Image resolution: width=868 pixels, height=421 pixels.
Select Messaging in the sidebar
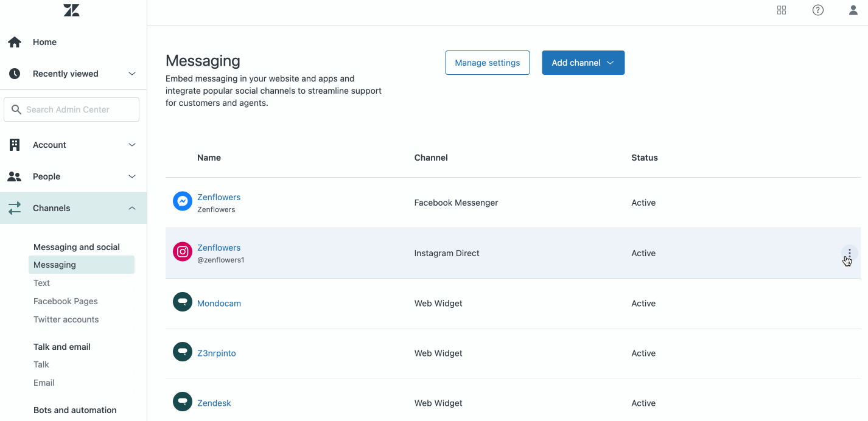pyautogui.click(x=82, y=265)
